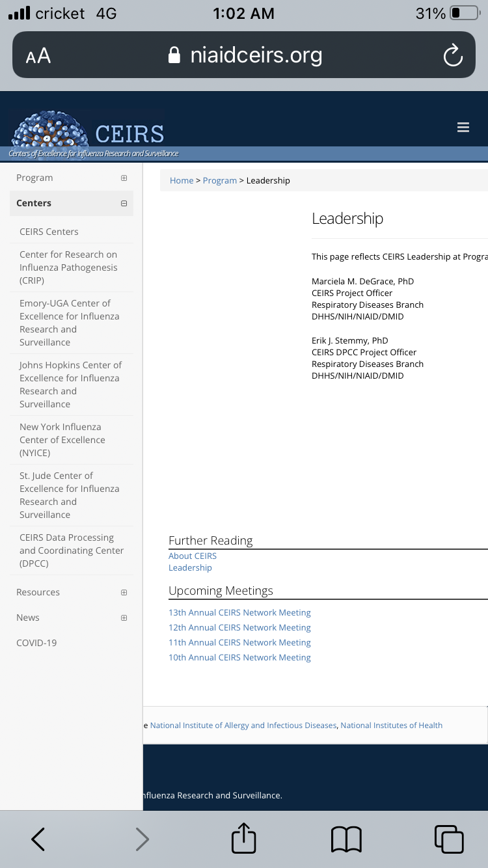Click CEIRS DPCC Project Officer text
The image size is (488, 868).
click(x=364, y=352)
